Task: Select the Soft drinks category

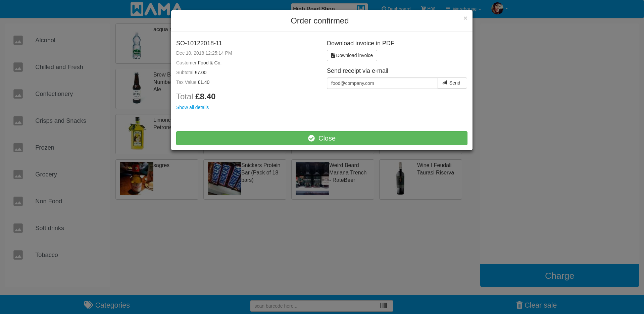Action: pyautogui.click(x=50, y=228)
